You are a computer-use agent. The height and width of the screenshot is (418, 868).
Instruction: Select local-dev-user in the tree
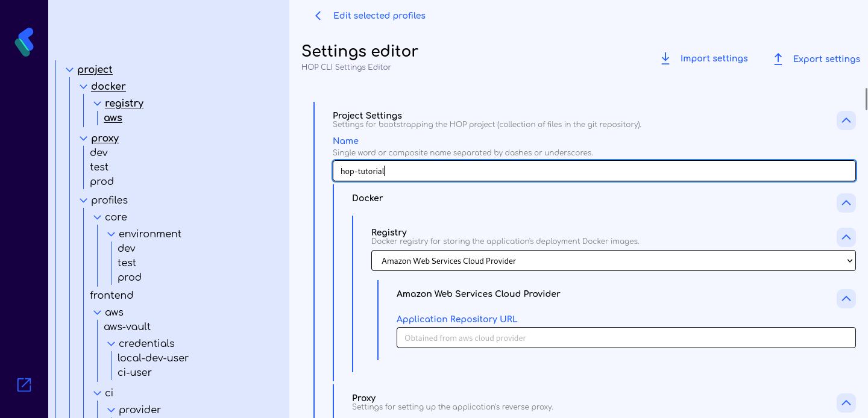[x=153, y=358]
